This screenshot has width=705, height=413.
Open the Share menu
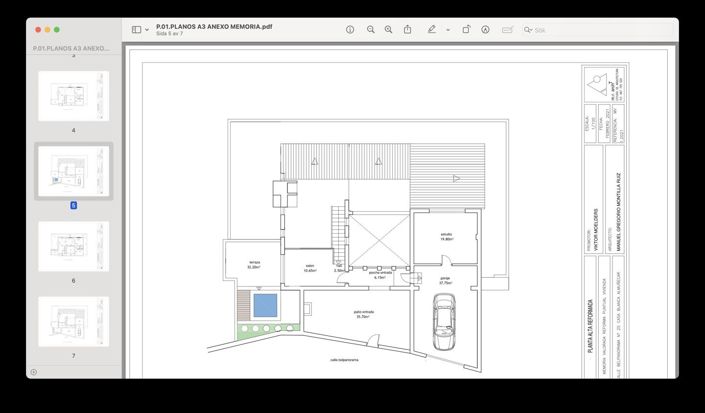[408, 30]
